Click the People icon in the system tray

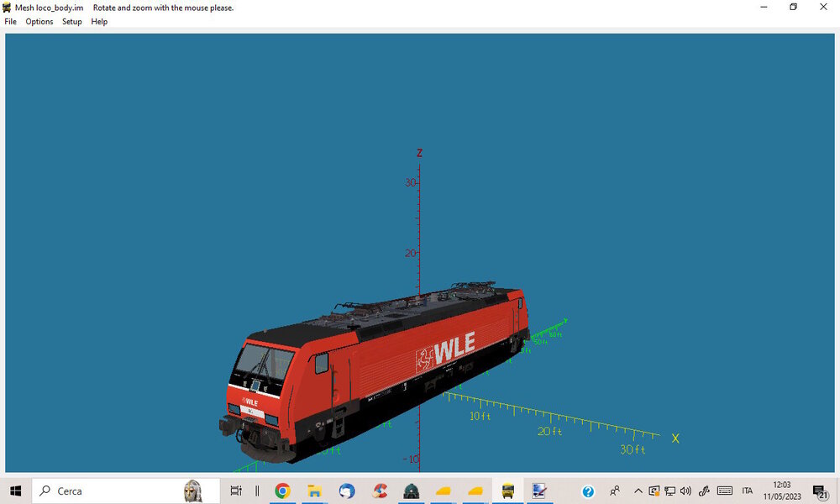click(615, 491)
